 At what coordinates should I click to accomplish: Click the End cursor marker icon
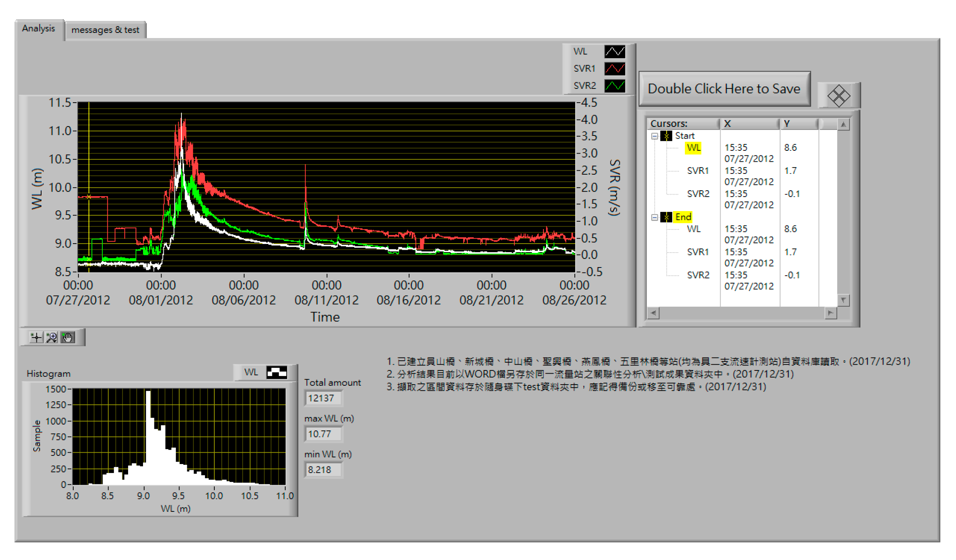[666, 217]
